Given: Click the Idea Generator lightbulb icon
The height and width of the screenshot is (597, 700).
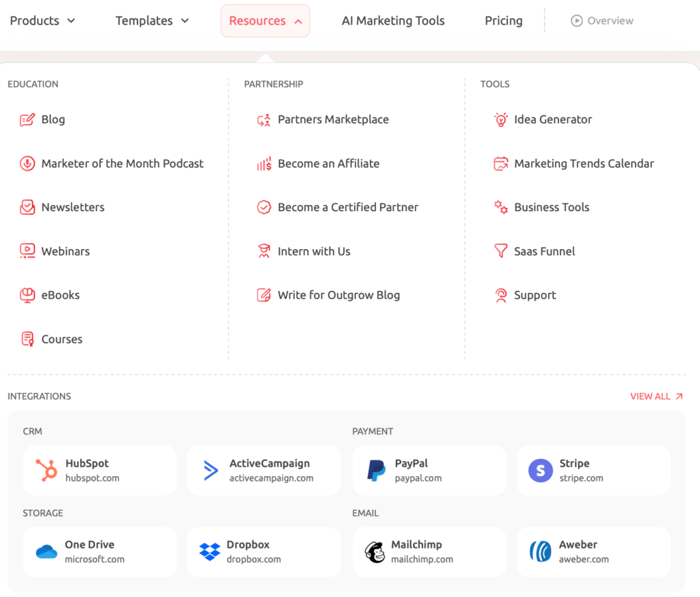Looking at the screenshot, I should coord(500,120).
